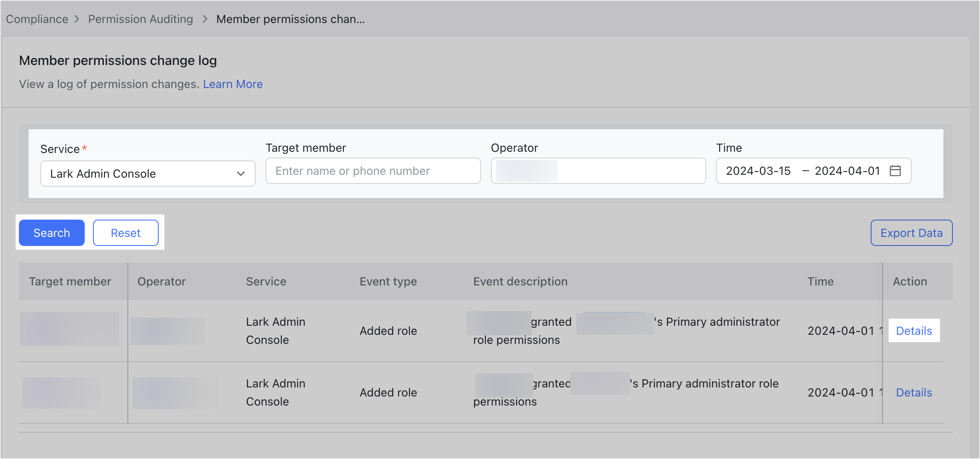Click the Member permissions change log breadcrumb
The image size is (980, 459).
(290, 19)
